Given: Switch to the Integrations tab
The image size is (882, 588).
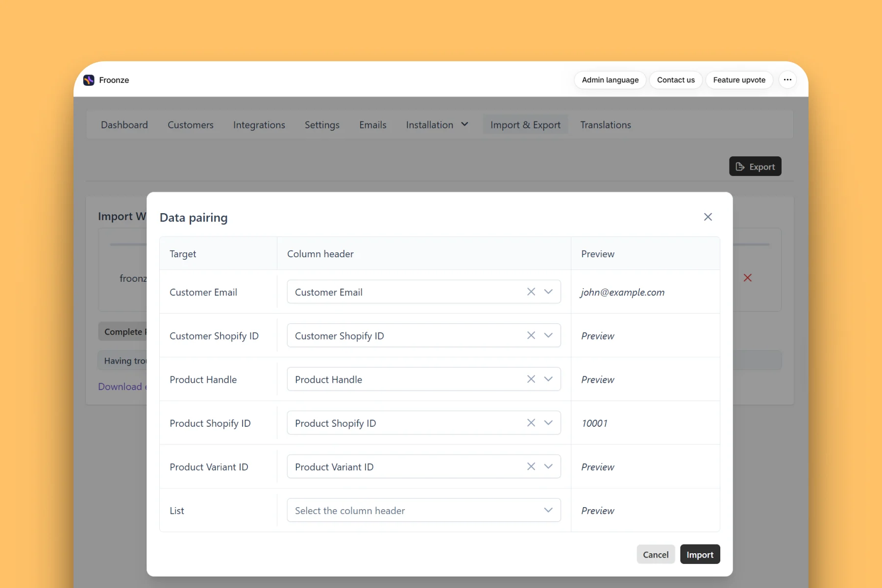Looking at the screenshot, I should [259, 125].
